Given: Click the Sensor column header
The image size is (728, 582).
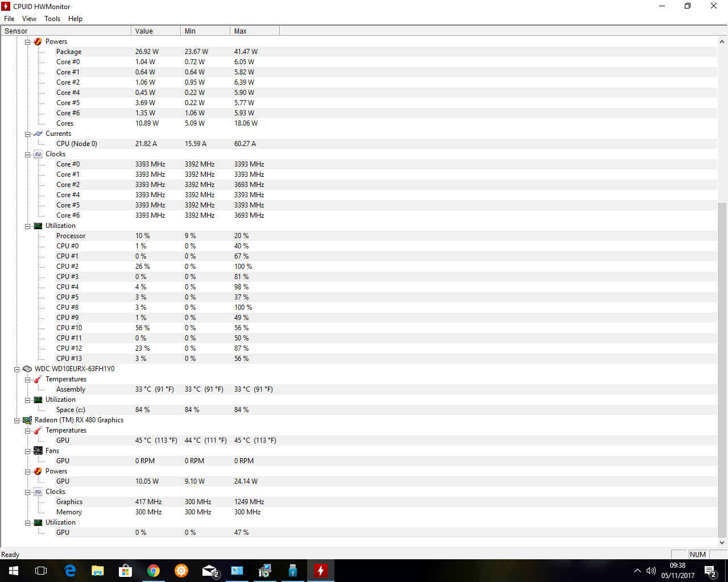Looking at the screenshot, I should (x=66, y=31).
